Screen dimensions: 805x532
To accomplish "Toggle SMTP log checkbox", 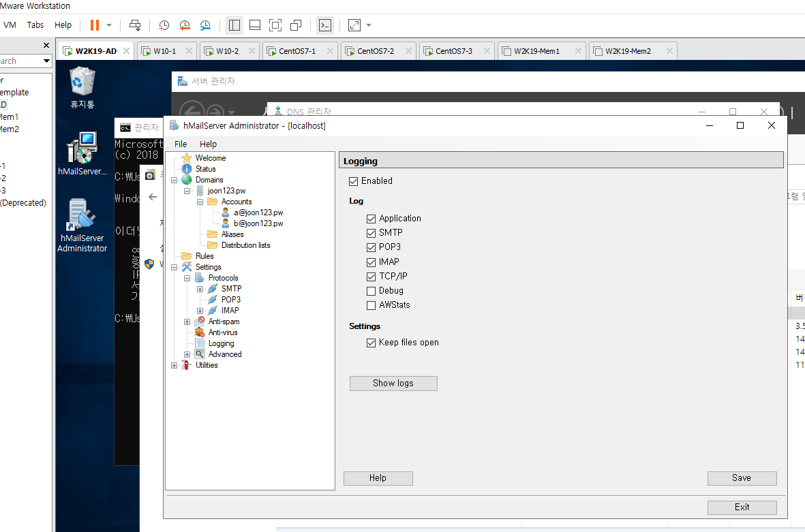I will [x=371, y=233].
